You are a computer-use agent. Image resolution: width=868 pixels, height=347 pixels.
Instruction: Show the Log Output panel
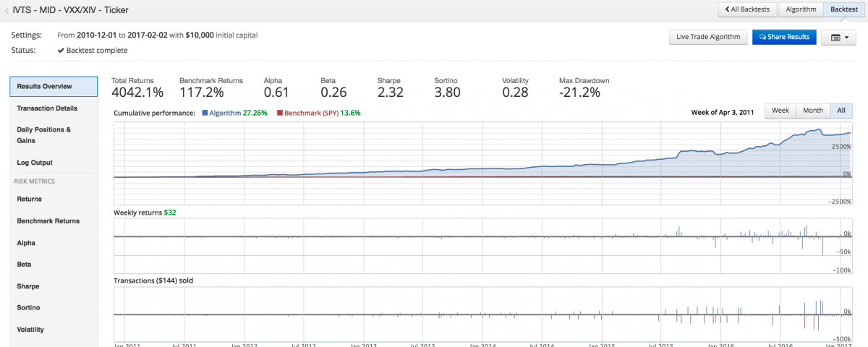coord(35,163)
